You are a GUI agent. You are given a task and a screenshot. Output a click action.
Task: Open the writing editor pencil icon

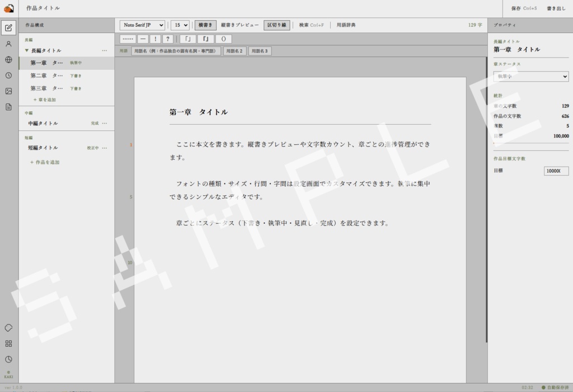8,28
